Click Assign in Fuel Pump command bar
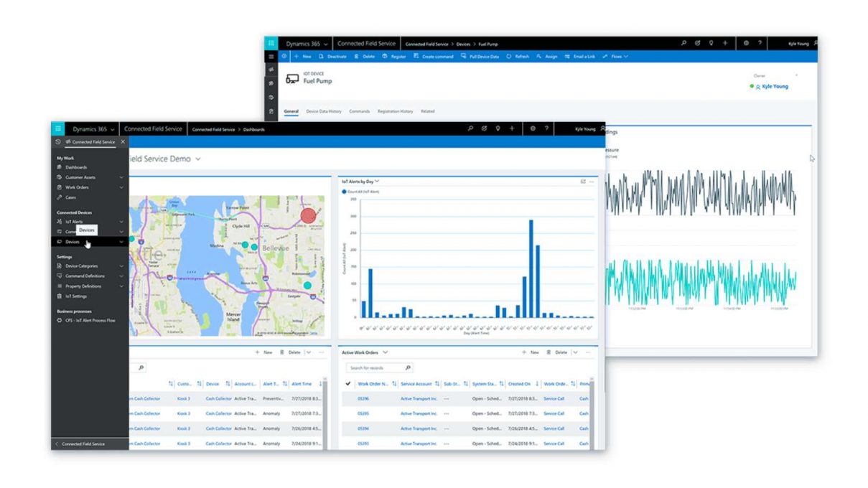868x488 pixels. tap(547, 56)
